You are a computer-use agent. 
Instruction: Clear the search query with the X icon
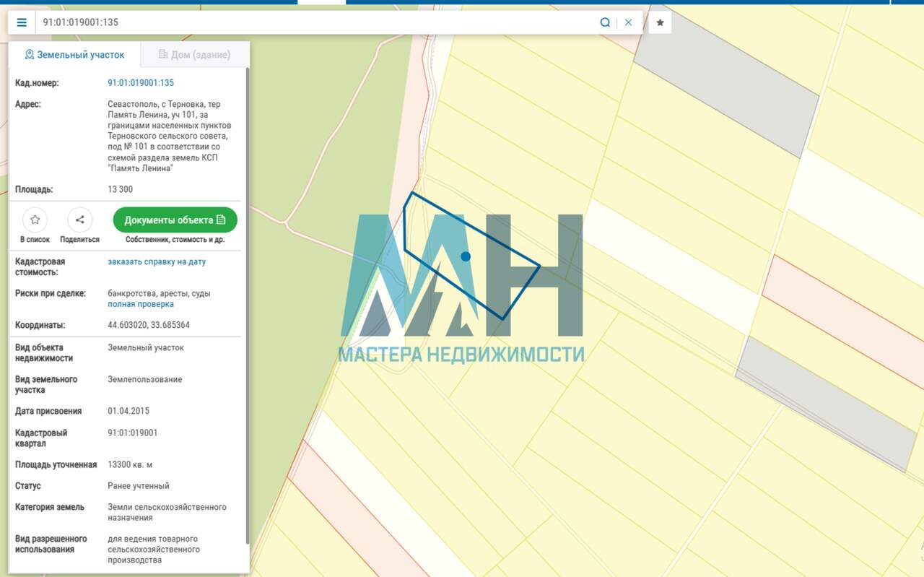coord(628,22)
